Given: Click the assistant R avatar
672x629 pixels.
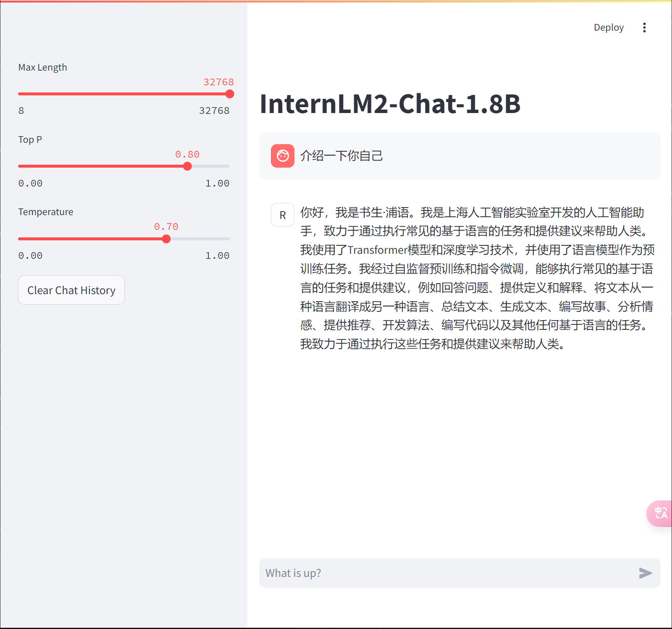Looking at the screenshot, I should click(x=283, y=215).
